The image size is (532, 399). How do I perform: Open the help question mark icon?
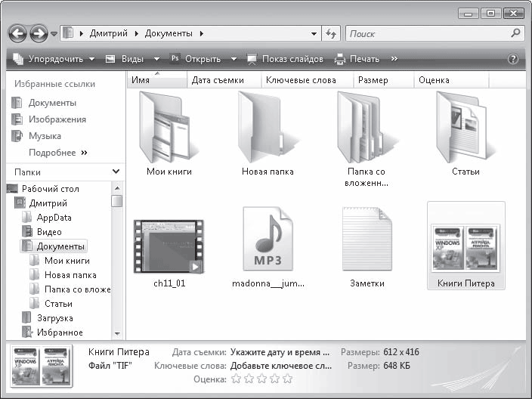click(513, 59)
